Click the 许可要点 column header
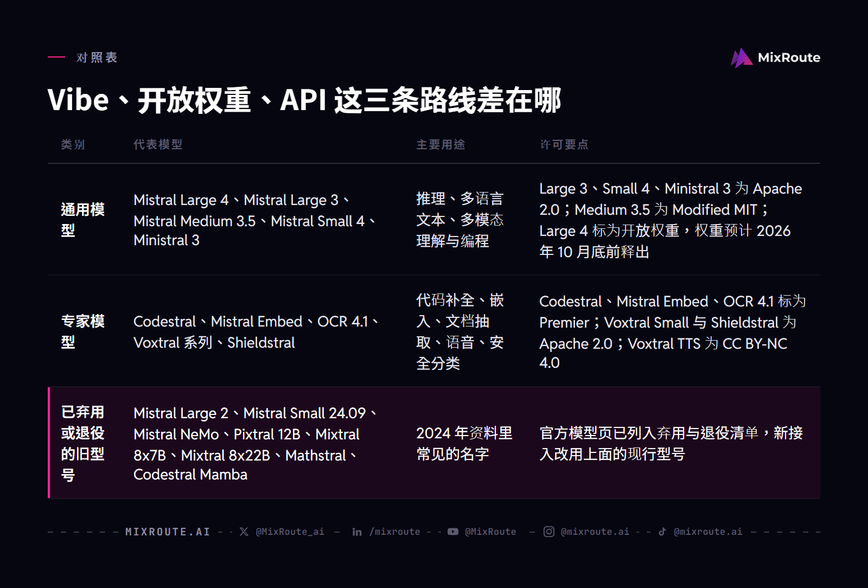Screen dimensions: 868x588 (x=564, y=144)
